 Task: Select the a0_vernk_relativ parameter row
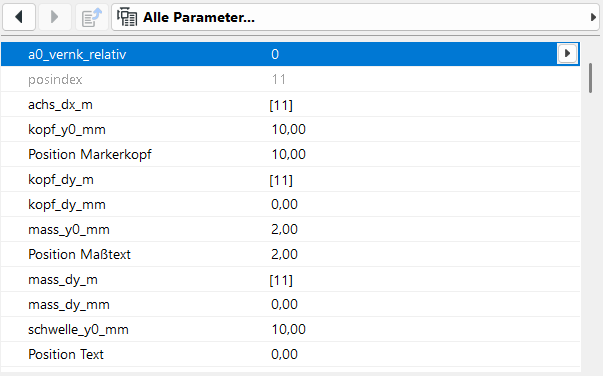[290, 54]
